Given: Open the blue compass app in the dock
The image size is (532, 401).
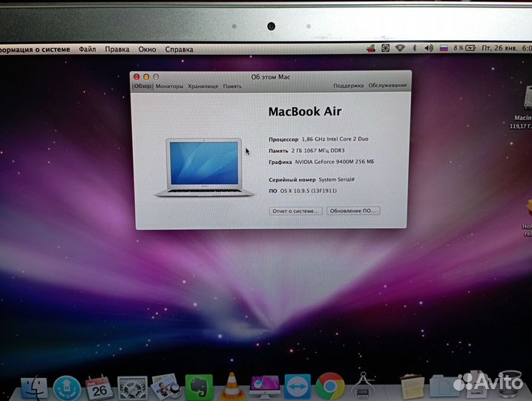Looking at the screenshot, I should pos(67,388).
